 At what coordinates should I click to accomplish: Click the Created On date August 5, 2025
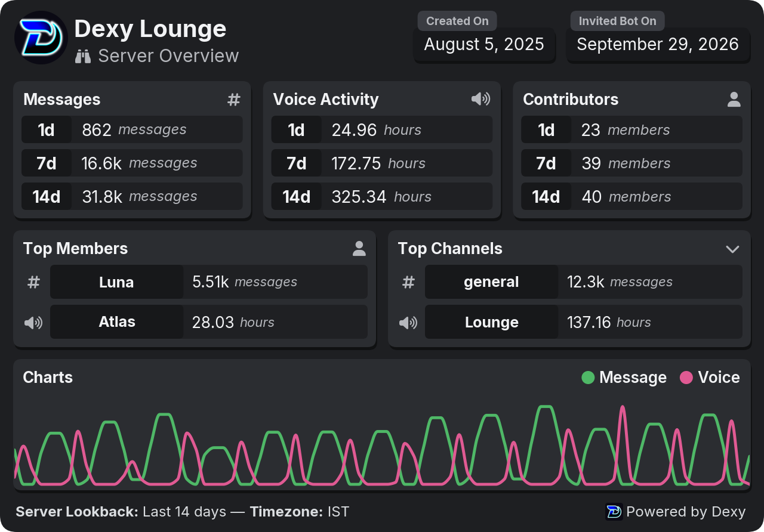tap(484, 45)
